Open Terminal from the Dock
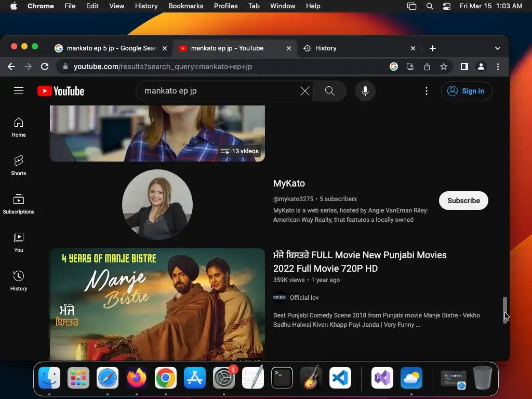 282,378
